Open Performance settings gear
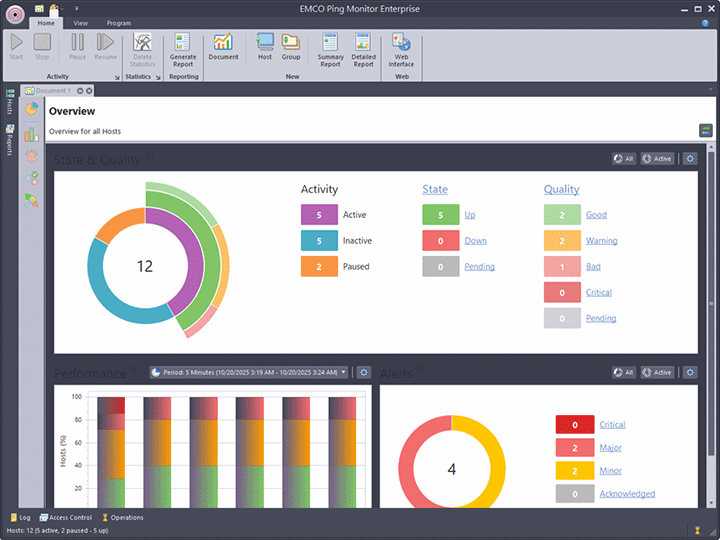Screen dimensions: 720x540 (364, 372)
